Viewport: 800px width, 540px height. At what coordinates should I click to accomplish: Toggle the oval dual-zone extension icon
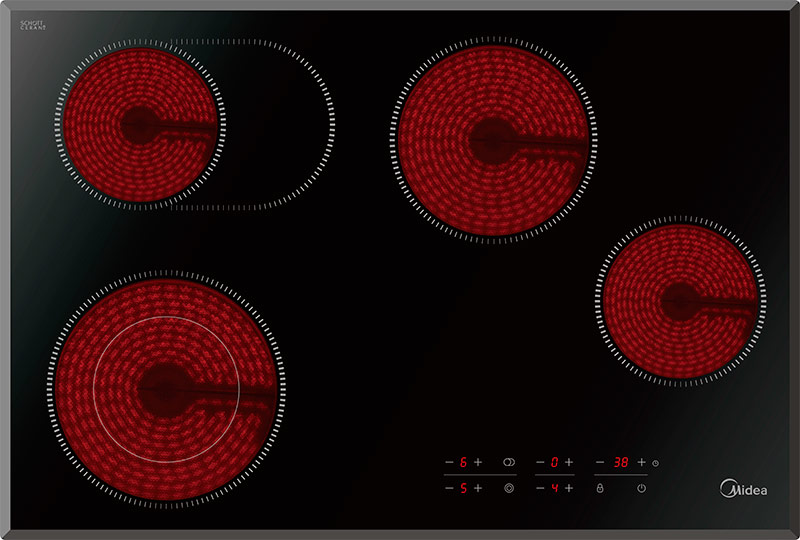point(509,462)
